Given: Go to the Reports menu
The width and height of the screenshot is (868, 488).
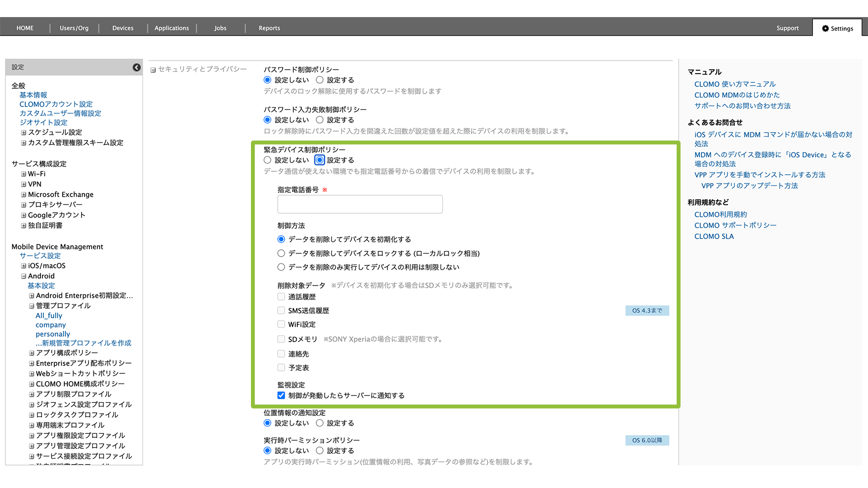Looking at the screenshot, I should click(x=269, y=28).
